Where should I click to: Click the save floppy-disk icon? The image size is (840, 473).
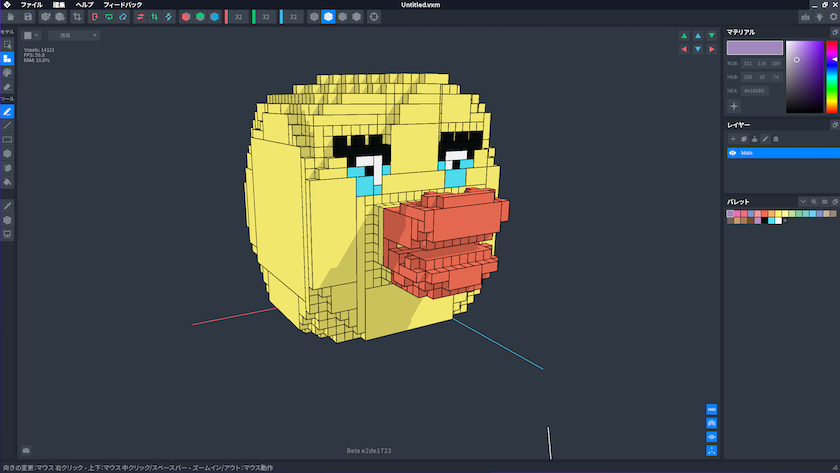pos(28,17)
